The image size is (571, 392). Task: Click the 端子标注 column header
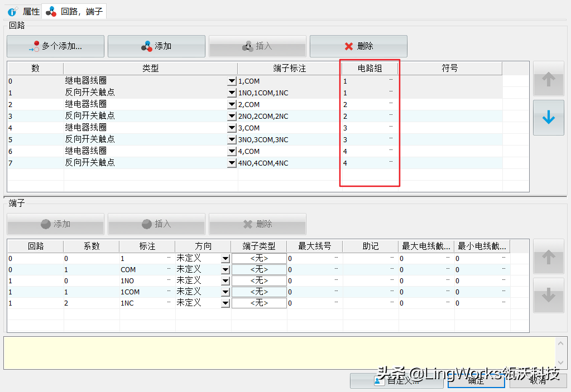tap(289, 69)
